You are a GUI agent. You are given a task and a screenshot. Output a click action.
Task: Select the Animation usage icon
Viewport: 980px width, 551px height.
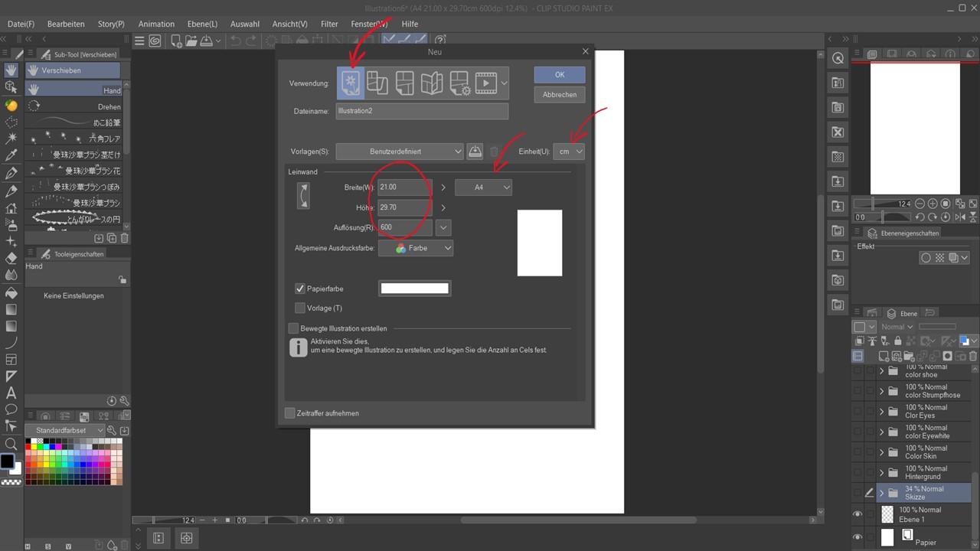(486, 83)
